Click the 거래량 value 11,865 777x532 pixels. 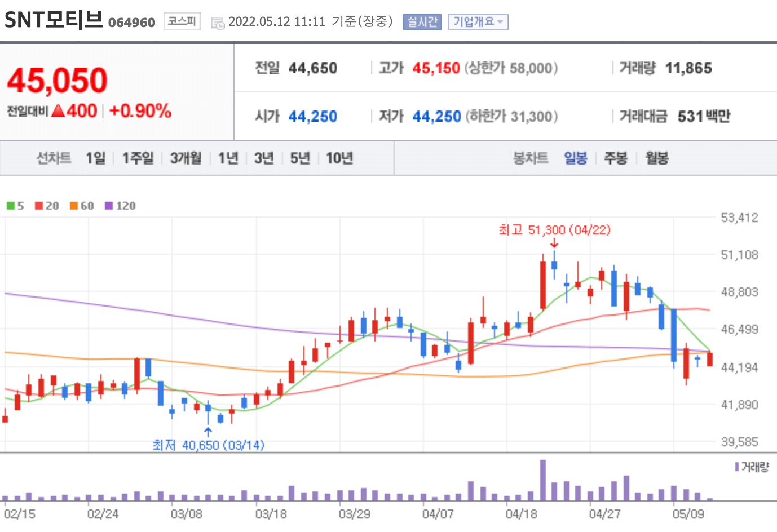688,68
